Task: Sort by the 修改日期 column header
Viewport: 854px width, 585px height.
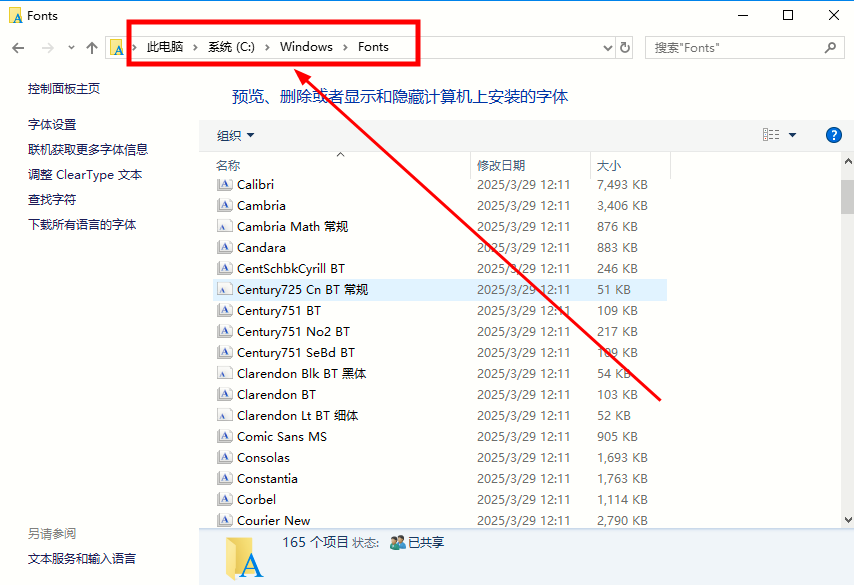Action: [501, 165]
